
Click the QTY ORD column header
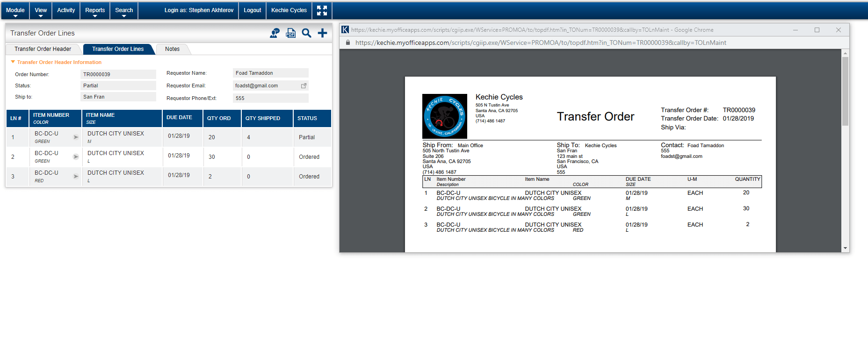[222, 118]
